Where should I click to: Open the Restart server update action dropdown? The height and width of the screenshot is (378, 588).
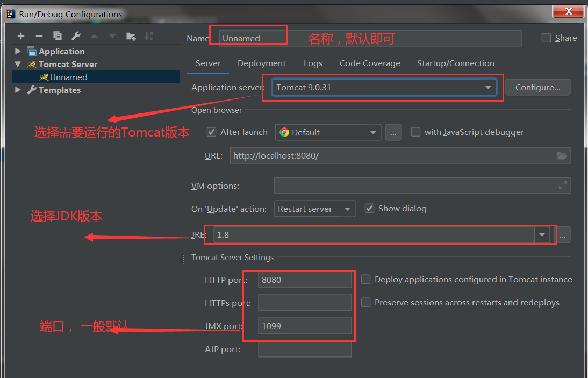point(314,209)
